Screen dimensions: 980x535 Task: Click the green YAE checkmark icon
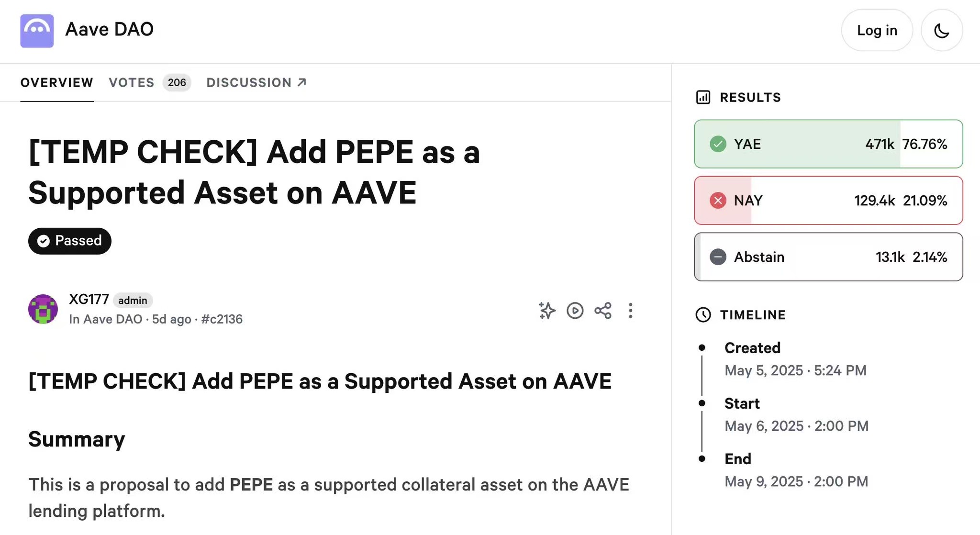[x=718, y=144]
